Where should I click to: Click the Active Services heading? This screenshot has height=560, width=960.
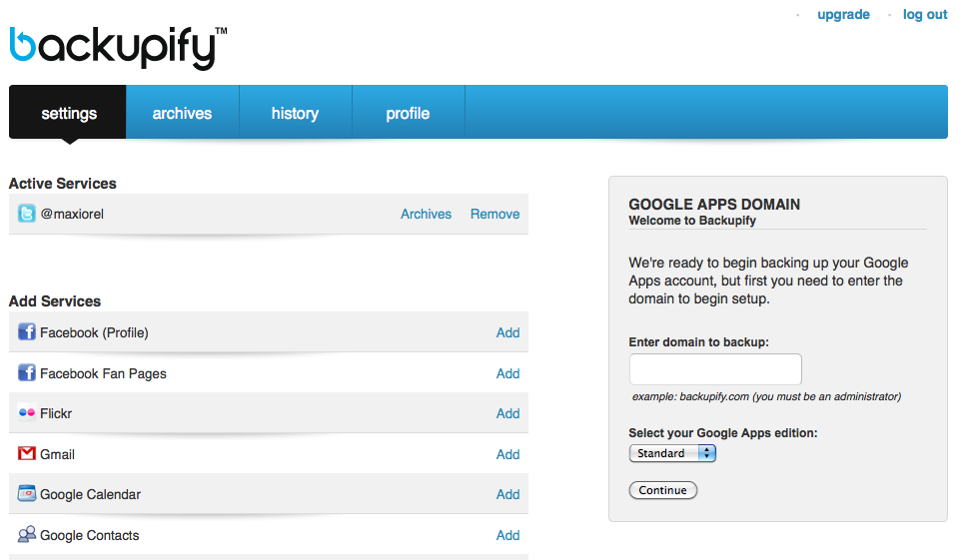pos(63,183)
